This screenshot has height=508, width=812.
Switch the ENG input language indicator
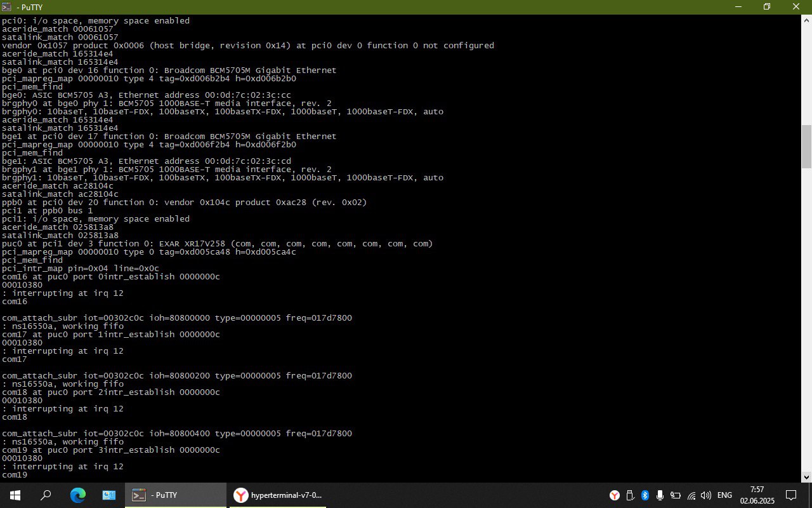[x=724, y=495]
